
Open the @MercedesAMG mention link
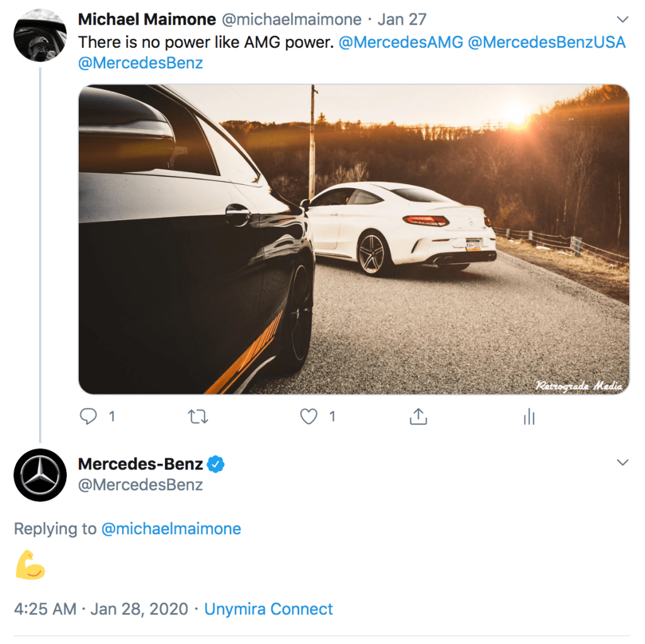pos(401,43)
